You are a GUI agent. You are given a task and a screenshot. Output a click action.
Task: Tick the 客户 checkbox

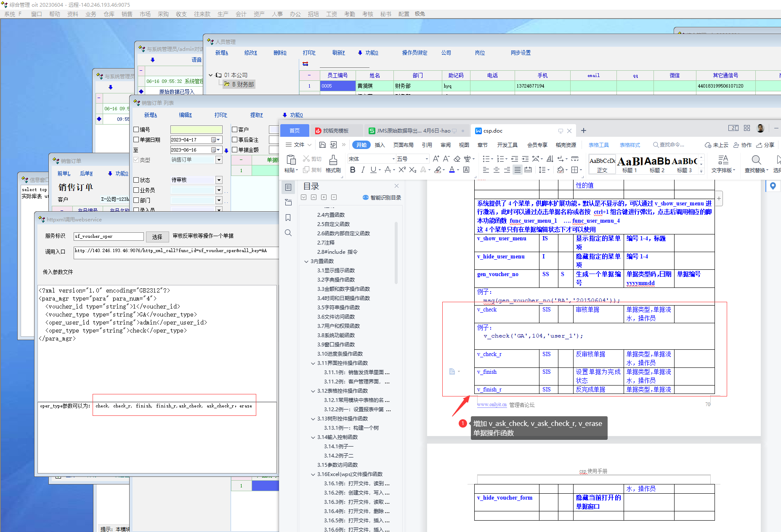[x=235, y=130]
